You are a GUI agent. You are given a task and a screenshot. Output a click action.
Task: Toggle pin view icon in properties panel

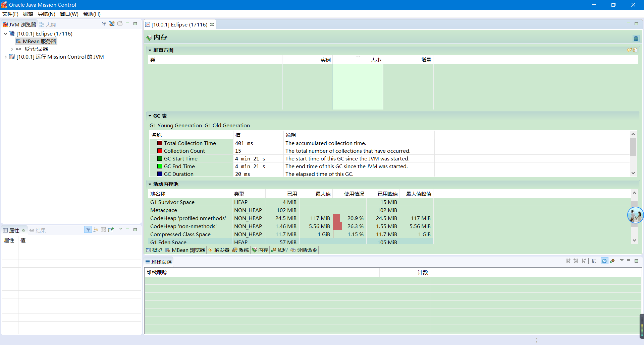[111, 229]
